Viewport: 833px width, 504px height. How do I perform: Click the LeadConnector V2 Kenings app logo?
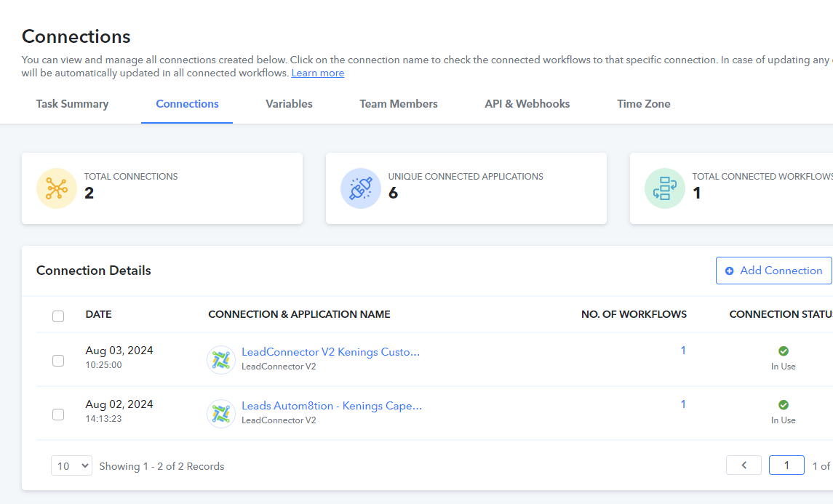[x=221, y=360]
